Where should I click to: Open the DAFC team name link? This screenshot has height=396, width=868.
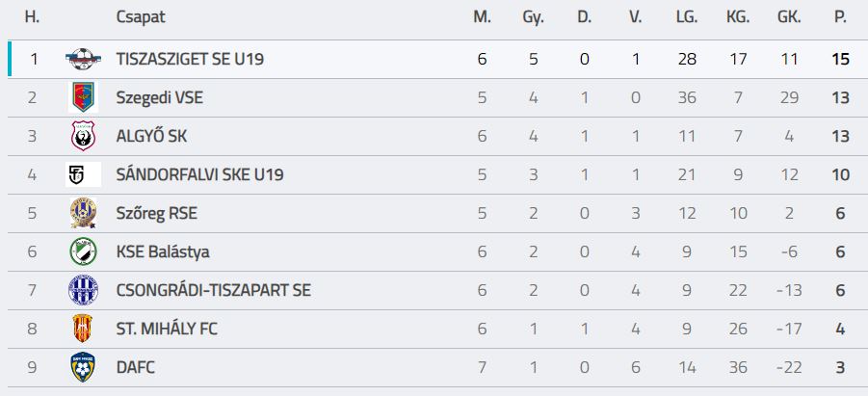[x=135, y=367]
